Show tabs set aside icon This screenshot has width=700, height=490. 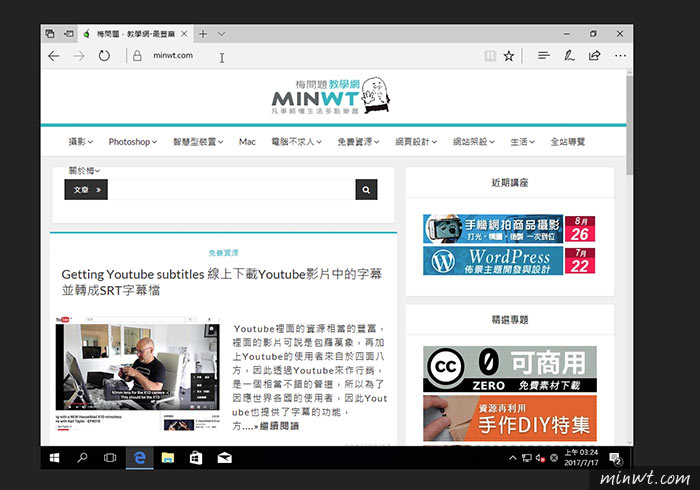tap(50, 33)
